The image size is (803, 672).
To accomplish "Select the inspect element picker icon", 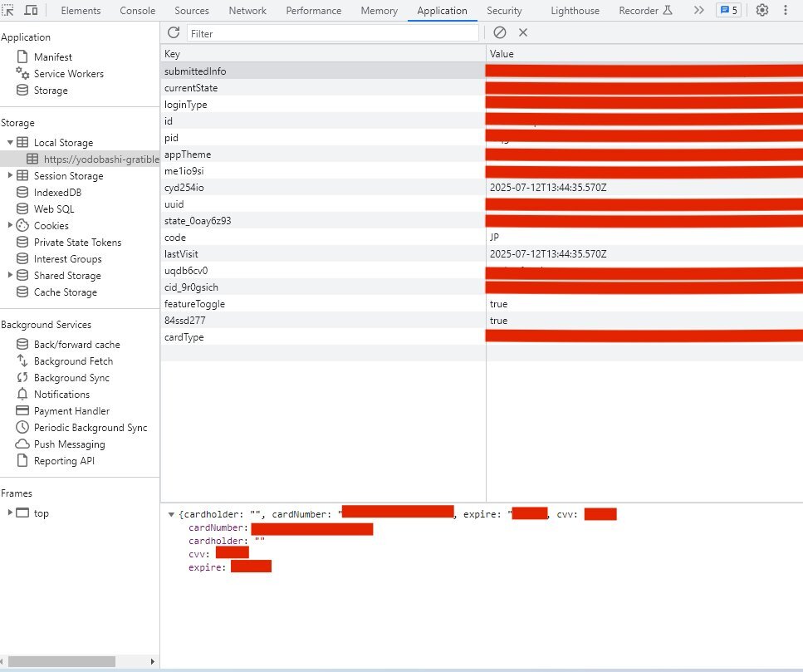I will click(x=8, y=10).
